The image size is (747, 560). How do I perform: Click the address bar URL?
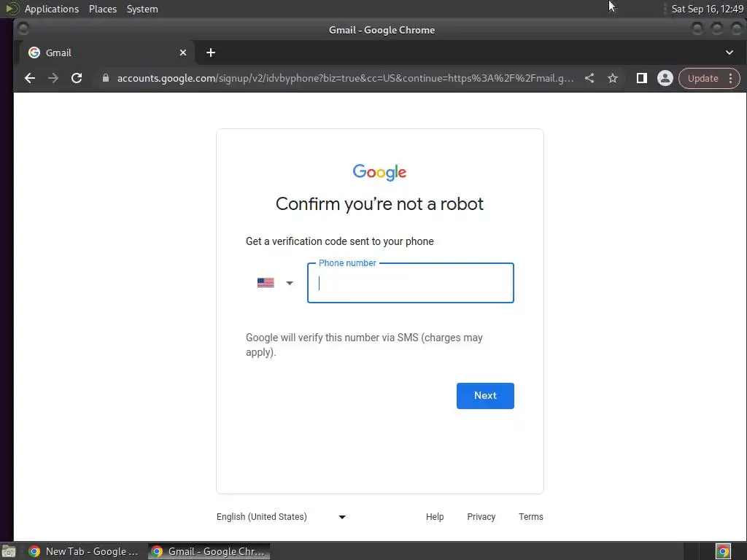pyautogui.click(x=345, y=78)
